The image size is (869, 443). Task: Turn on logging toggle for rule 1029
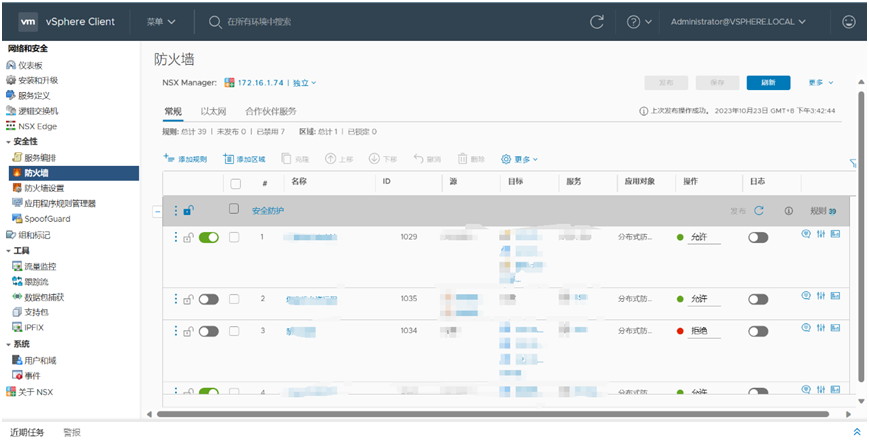coord(758,237)
